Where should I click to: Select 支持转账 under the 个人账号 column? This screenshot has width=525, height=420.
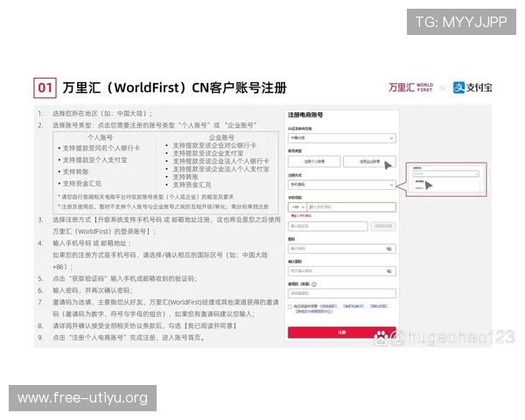[x=75, y=171]
